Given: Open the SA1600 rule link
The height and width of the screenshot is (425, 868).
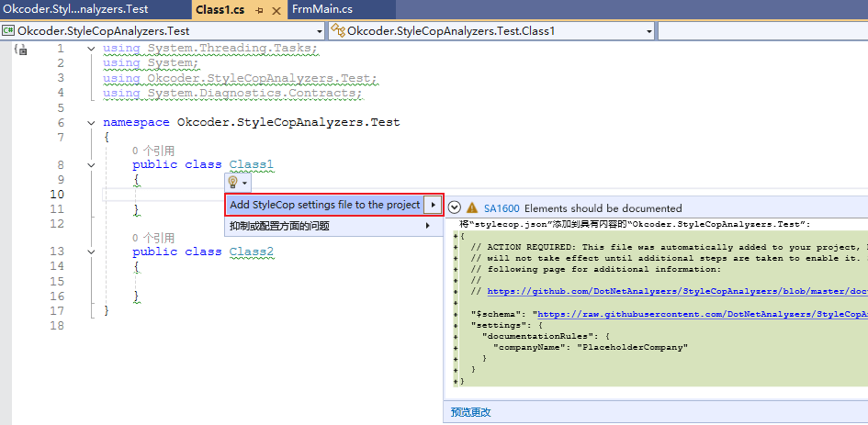Looking at the screenshot, I should coord(502,208).
